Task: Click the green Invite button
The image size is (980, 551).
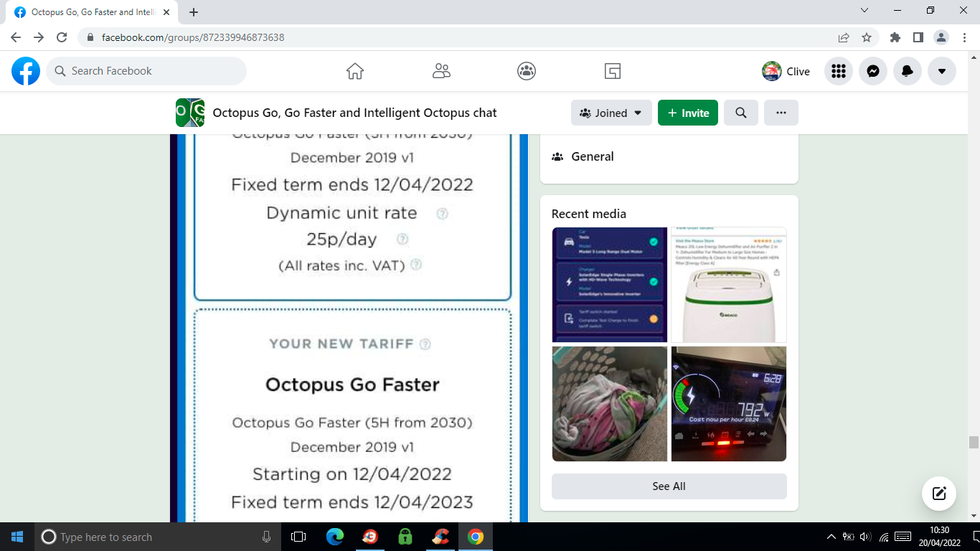Action: click(688, 113)
